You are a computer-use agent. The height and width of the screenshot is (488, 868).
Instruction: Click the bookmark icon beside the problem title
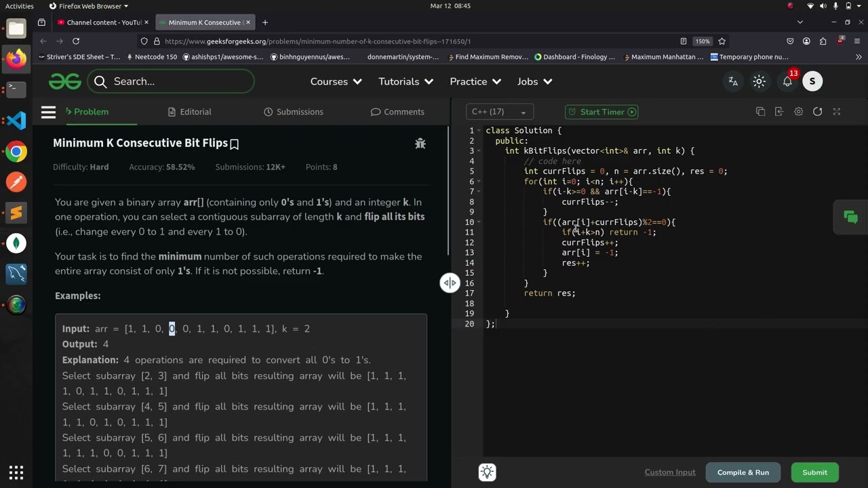point(235,144)
